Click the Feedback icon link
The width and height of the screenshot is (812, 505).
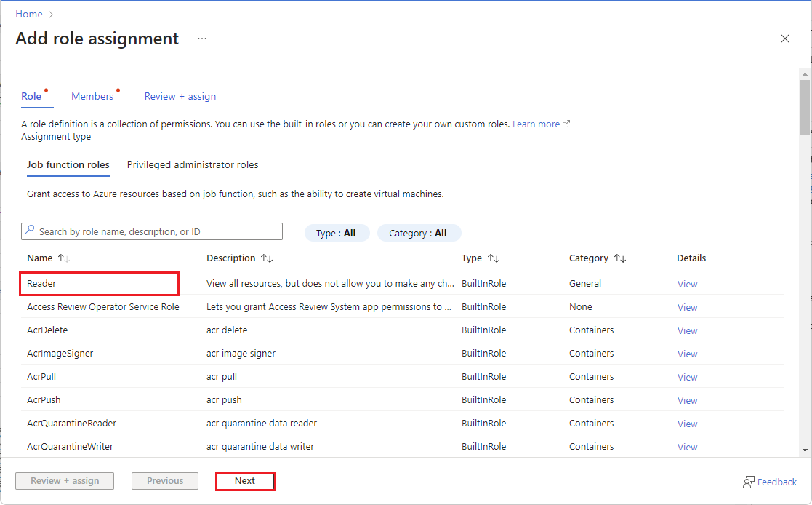tap(770, 482)
